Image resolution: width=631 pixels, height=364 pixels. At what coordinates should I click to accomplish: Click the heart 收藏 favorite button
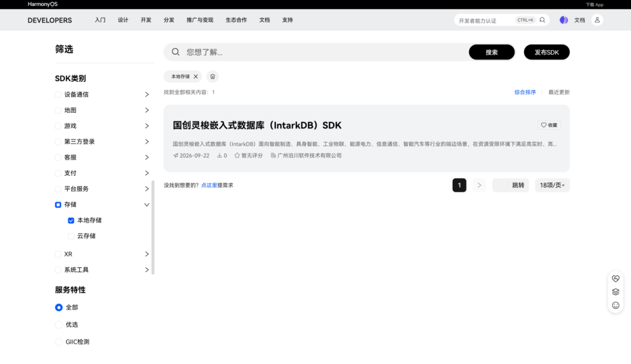point(549,125)
